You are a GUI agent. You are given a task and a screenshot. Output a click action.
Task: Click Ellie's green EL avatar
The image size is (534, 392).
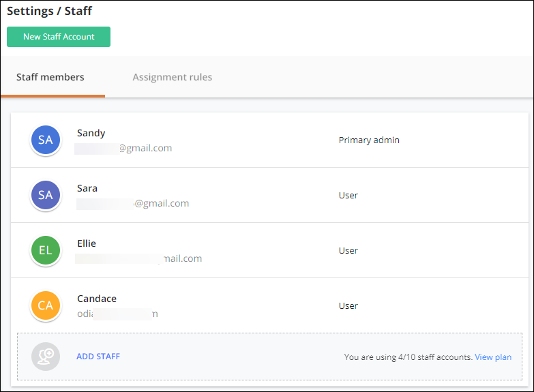[x=46, y=250]
